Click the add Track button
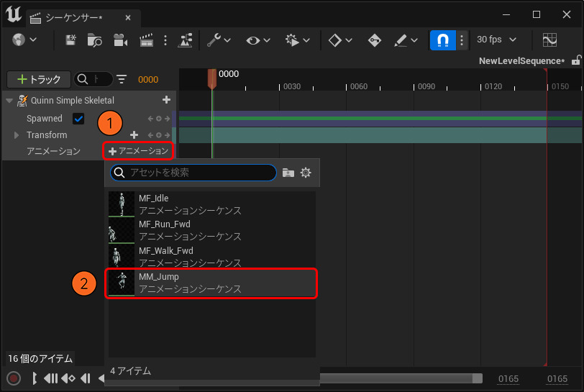The height and width of the screenshot is (392, 584). pos(39,79)
